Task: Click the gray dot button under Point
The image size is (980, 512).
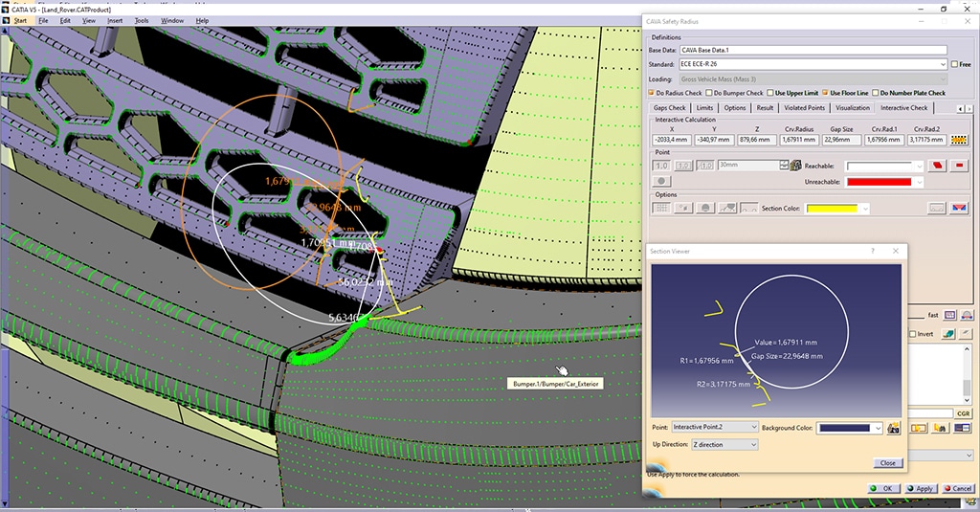Action: tap(661, 181)
